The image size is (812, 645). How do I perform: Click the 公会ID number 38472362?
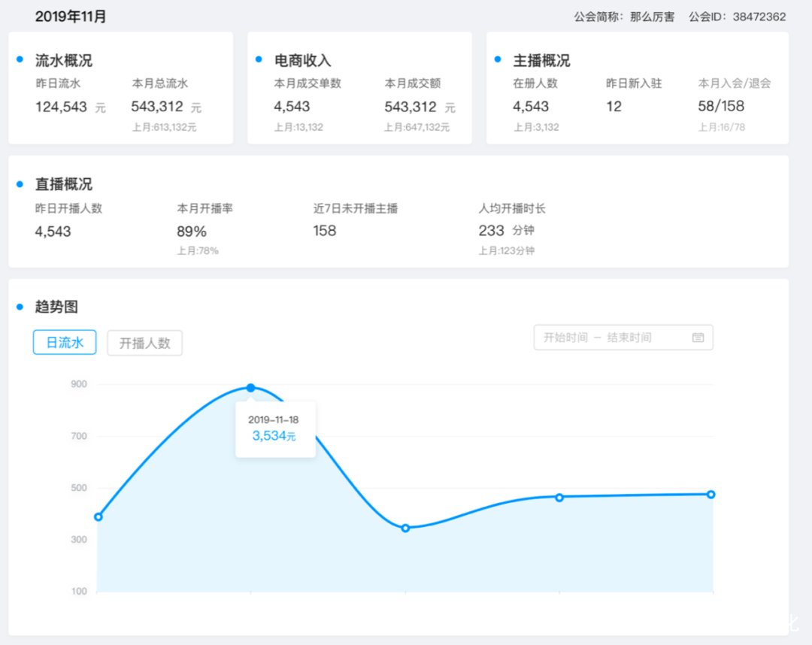tap(759, 17)
